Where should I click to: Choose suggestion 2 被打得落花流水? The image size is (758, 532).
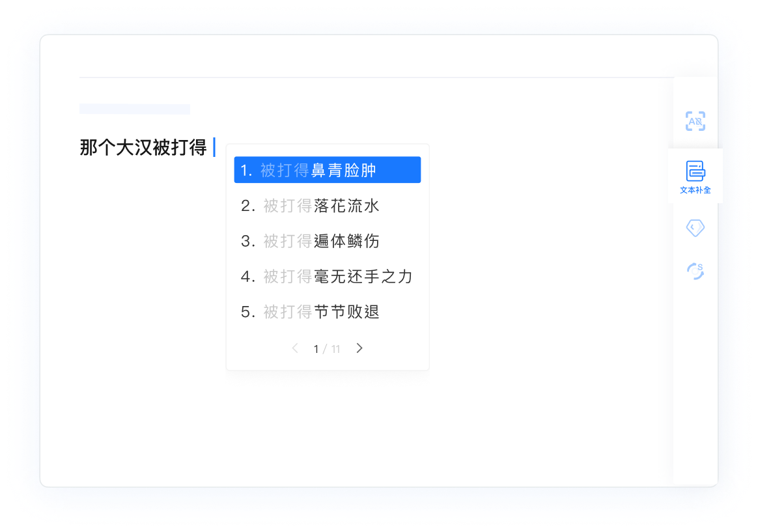tap(327, 205)
